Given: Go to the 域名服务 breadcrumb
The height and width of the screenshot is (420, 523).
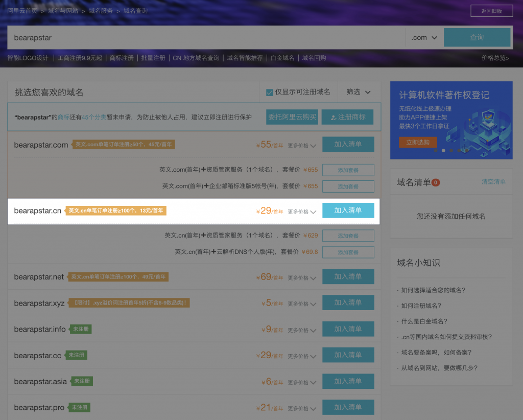Looking at the screenshot, I should point(101,11).
